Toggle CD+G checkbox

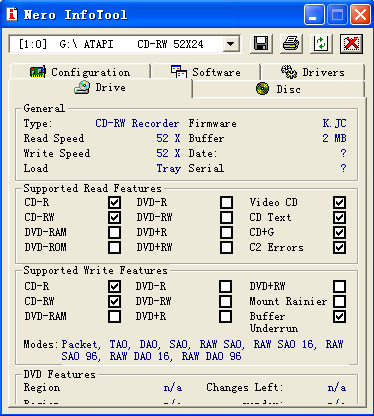click(x=339, y=232)
